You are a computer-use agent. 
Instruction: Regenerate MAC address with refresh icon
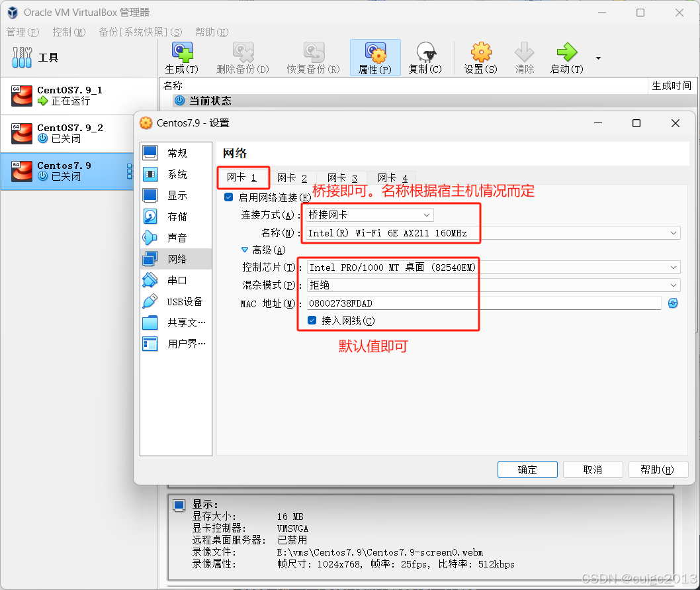(x=674, y=303)
